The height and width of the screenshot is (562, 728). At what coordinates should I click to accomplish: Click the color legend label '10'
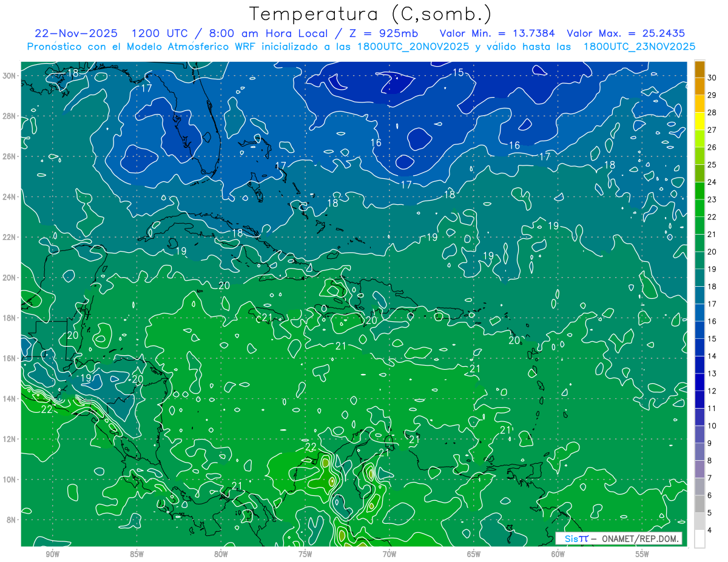pos(712,426)
